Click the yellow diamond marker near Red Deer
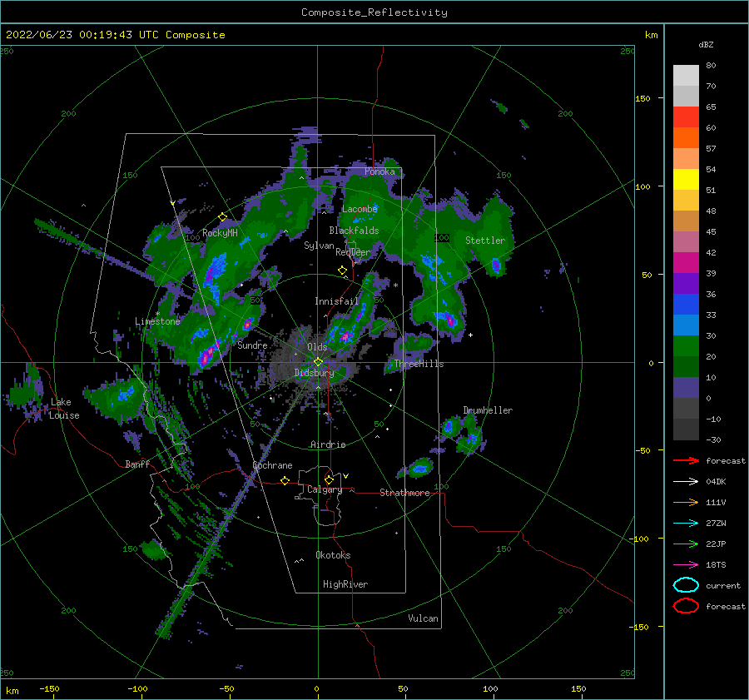The width and height of the screenshot is (749, 700). (x=342, y=270)
